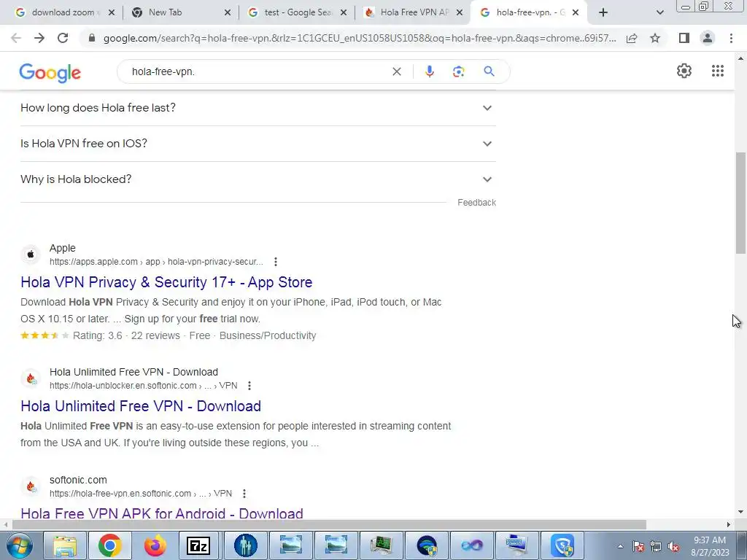Open more options for hola-unblocker result
Image resolution: width=747 pixels, height=560 pixels.
coord(249,386)
